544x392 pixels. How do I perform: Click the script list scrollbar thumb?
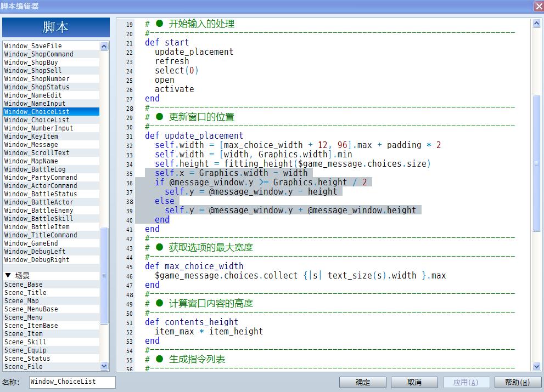pos(104,276)
